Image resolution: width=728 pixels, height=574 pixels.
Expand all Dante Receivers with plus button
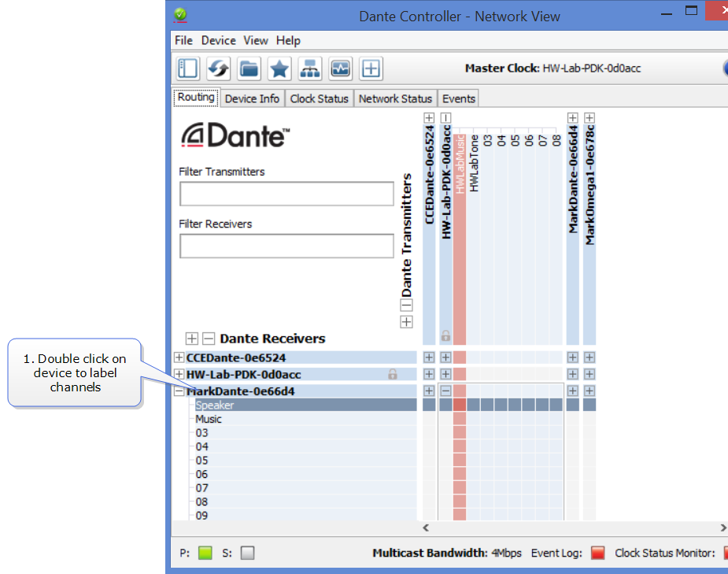tap(192, 339)
